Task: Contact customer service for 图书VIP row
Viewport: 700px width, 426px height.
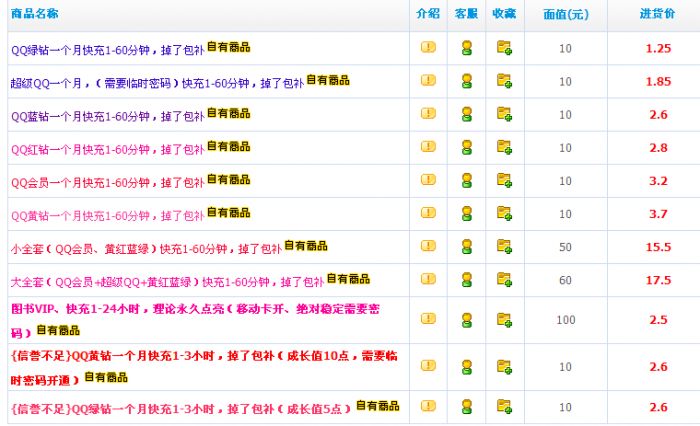Action: click(x=467, y=319)
